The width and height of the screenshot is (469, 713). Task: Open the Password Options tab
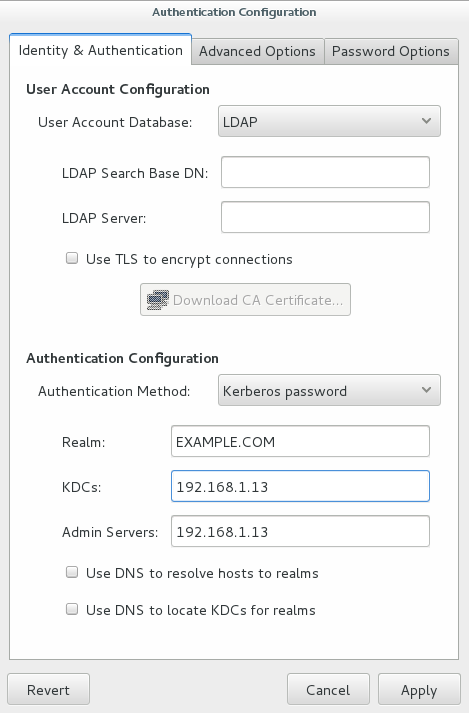pos(391,51)
